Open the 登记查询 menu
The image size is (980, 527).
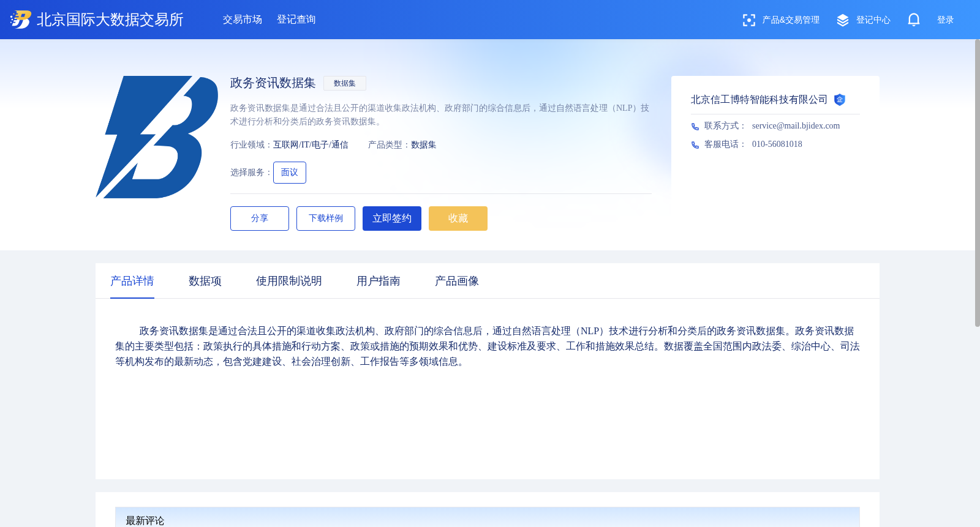[296, 20]
